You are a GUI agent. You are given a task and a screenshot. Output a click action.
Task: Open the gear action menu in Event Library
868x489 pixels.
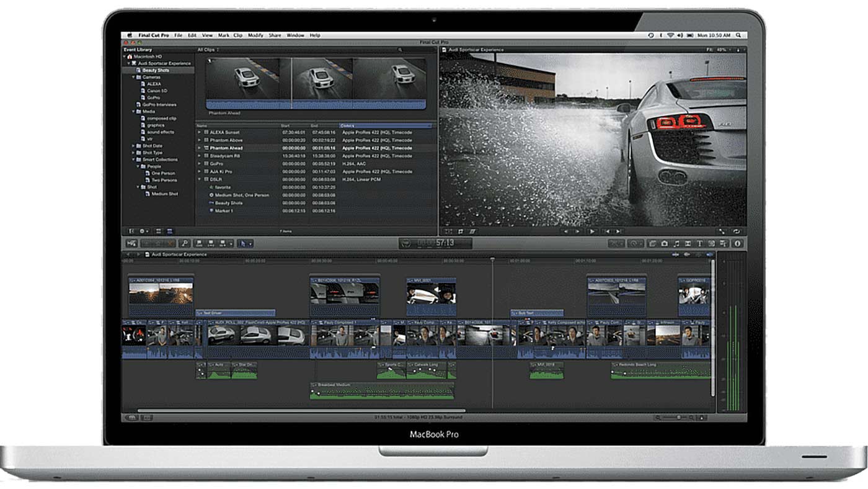coord(142,231)
